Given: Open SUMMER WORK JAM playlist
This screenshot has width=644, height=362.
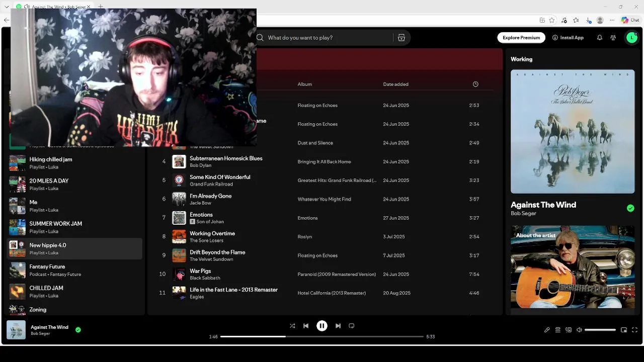Looking at the screenshot, I should [75, 227].
